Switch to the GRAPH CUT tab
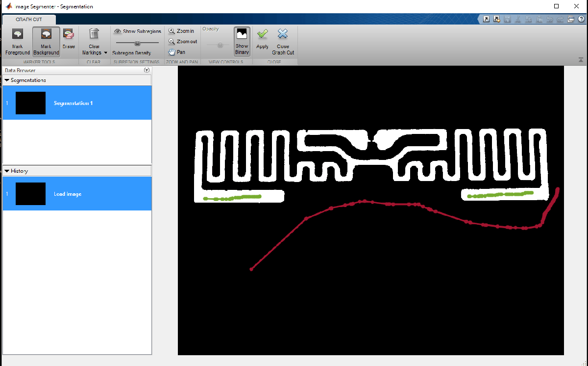The image size is (588, 366). [29, 20]
